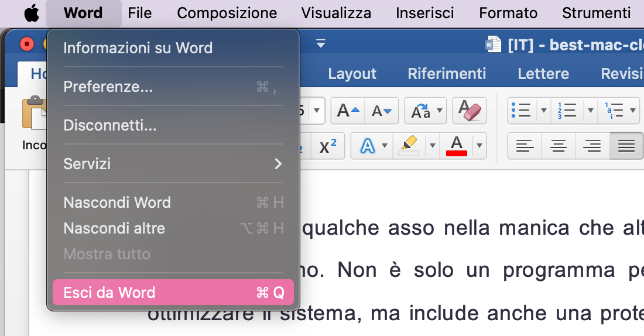Apply text highlight color marker
Screen dimensions: 644x336
(409, 146)
